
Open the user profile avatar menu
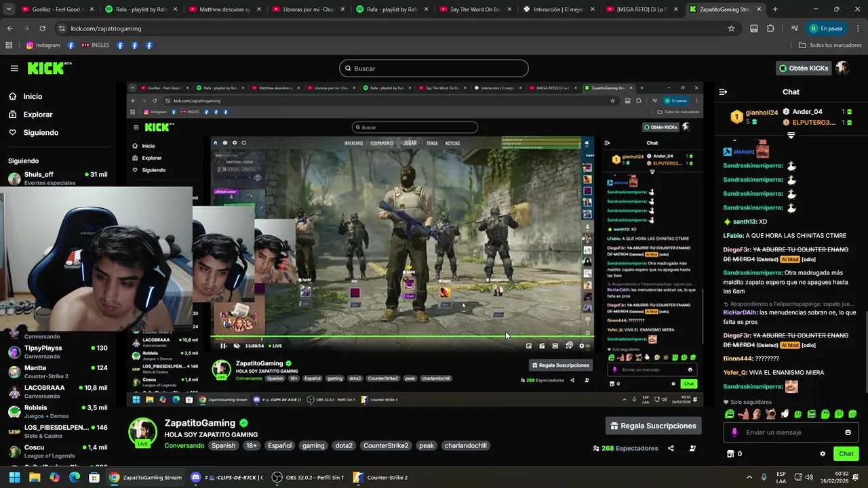[x=842, y=68]
